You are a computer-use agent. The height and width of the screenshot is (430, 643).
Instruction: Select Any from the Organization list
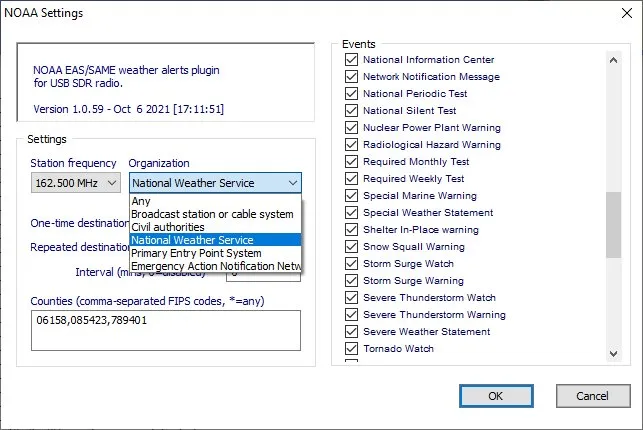pyautogui.click(x=140, y=201)
